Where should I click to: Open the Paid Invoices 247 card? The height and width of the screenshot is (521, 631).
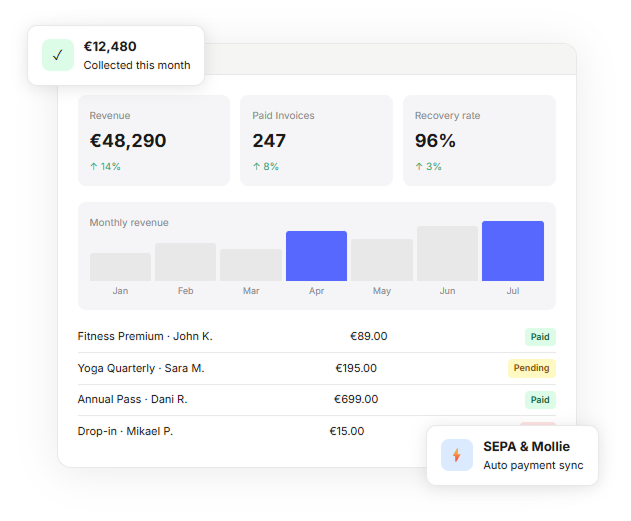pos(316,140)
